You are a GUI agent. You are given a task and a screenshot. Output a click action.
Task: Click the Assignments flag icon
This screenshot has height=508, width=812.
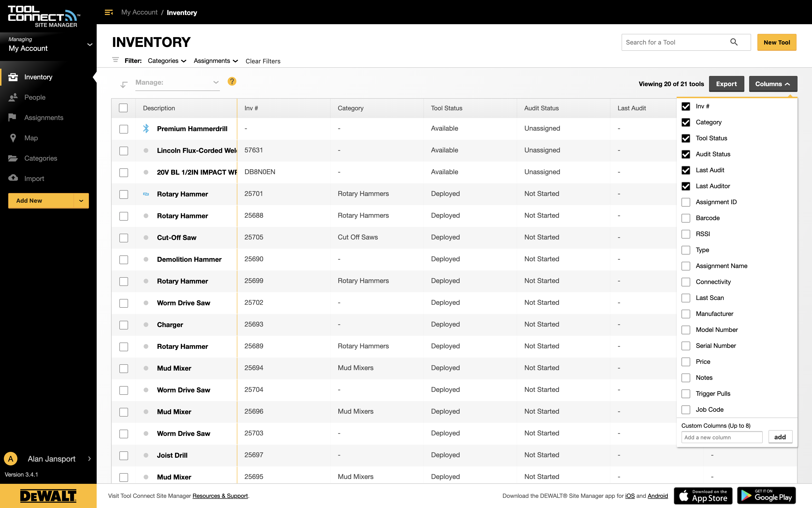pyautogui.click(x=12, y=117)
